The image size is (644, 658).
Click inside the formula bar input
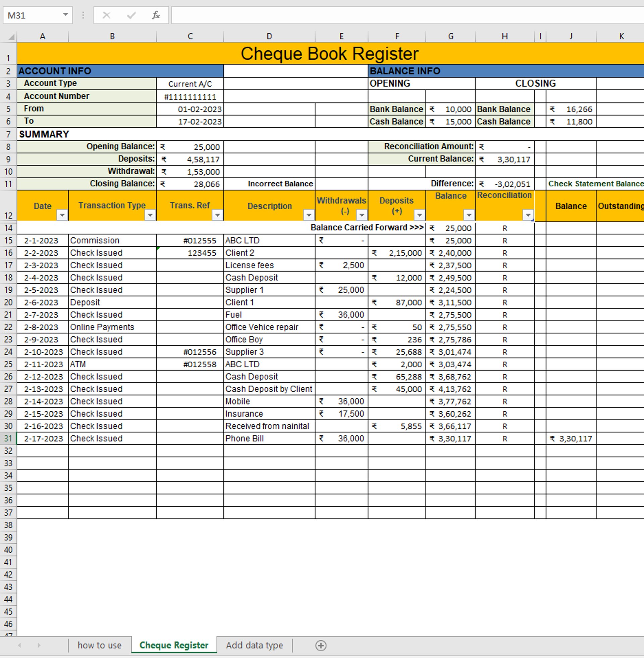point(406,15)
